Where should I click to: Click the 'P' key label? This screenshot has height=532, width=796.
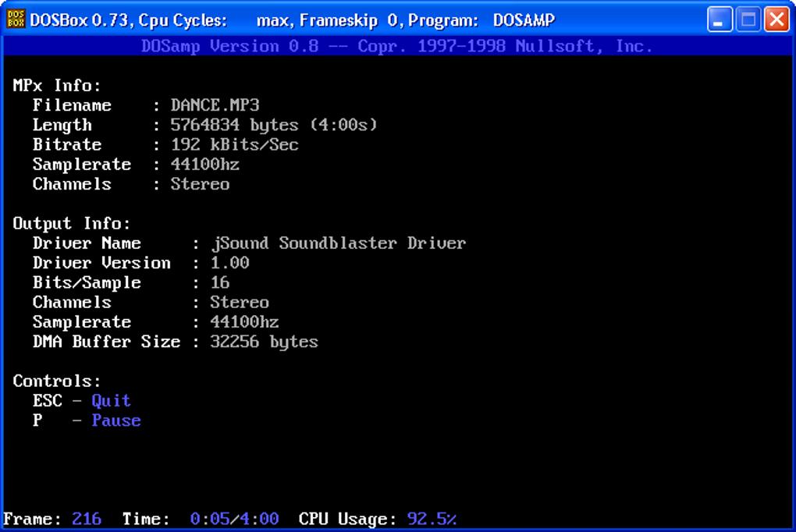point(37,420)
